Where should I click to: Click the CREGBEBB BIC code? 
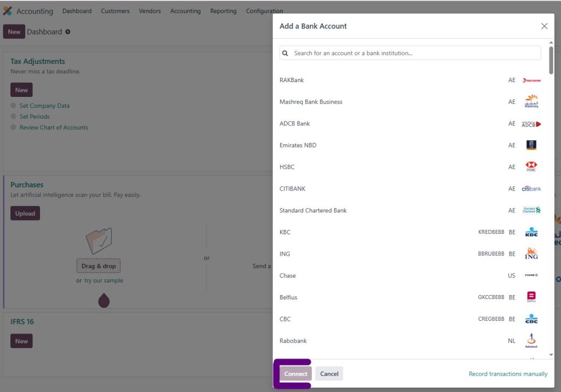point(491,319)
